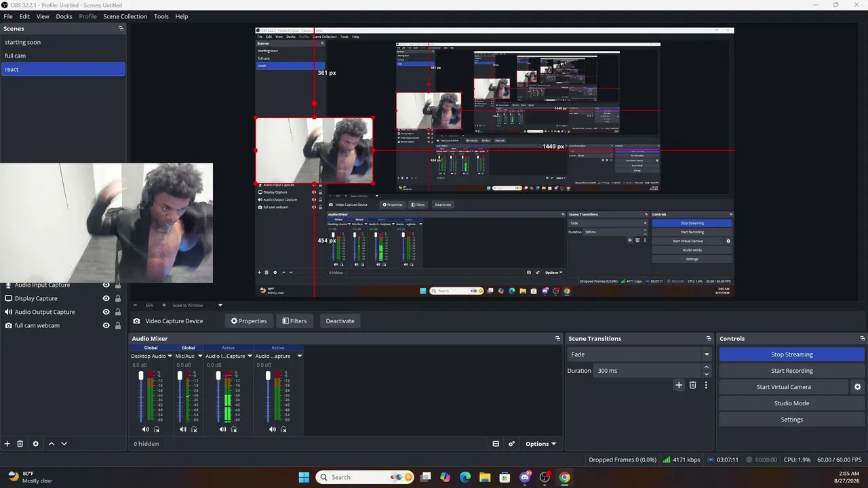Viewport: 868px width, 488px height.
Task: Decrease the transition duration with the down arrow
Action: click(x=707, y=374)
